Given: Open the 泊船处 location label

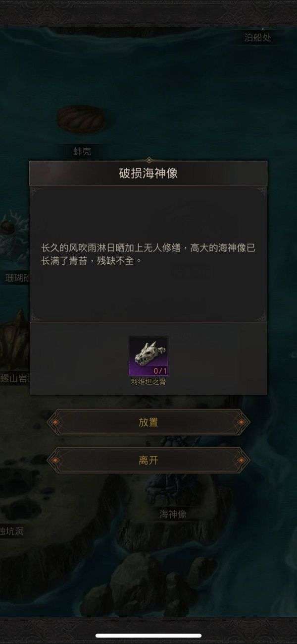Looking at the screenshot, I should point(258,38).
